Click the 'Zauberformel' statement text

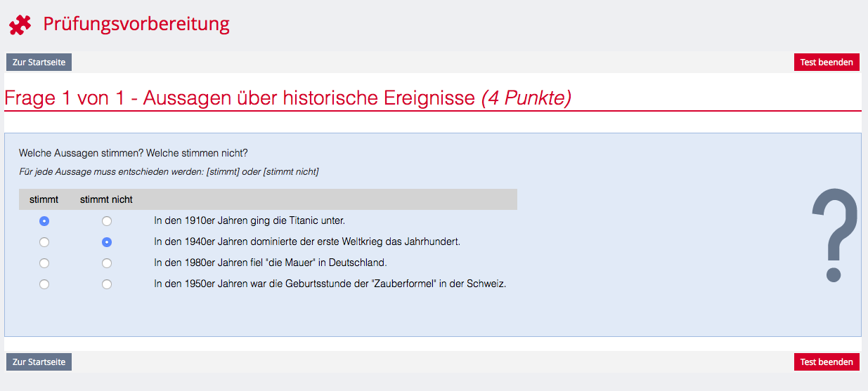(330, 284)
